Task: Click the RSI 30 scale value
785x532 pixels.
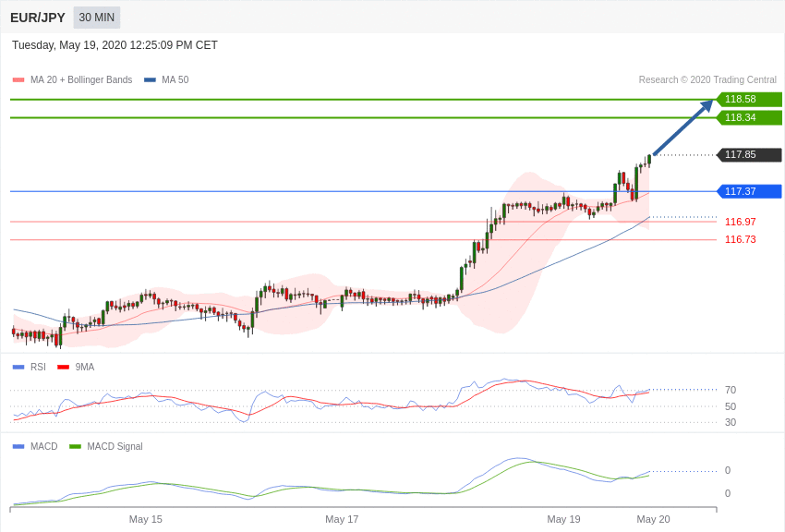Action: click(731, 422)
